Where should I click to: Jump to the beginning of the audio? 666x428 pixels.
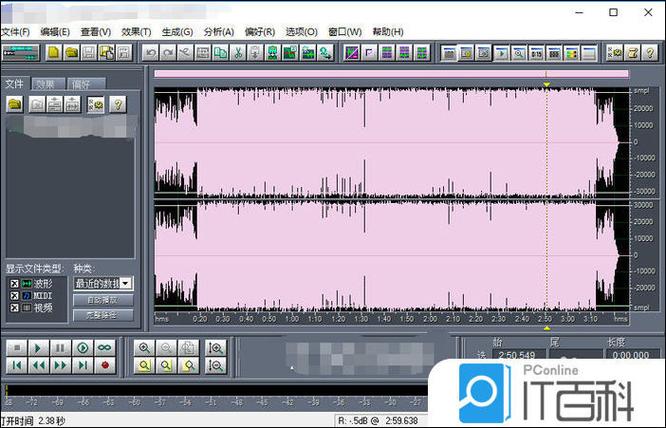pyautogui.click(x=15, y=366)
